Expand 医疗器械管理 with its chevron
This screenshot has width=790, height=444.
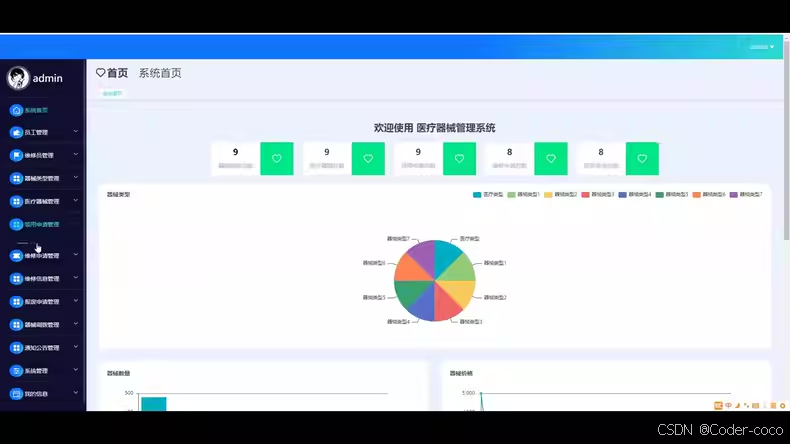point(76,201)
